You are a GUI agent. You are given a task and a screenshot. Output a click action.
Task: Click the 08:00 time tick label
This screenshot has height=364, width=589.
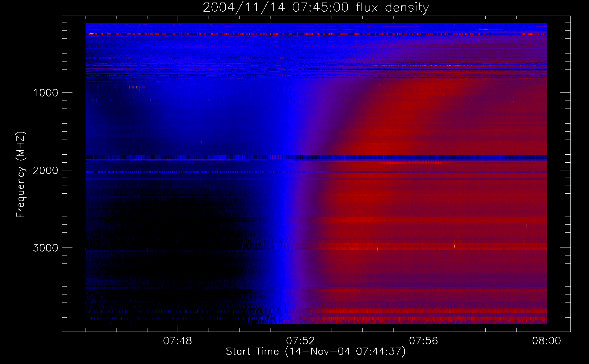pos(546,341)
